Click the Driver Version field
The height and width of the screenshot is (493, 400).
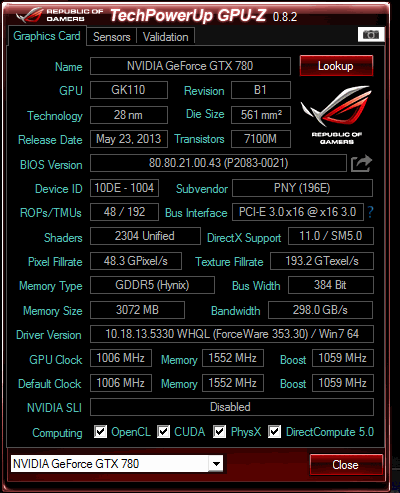[232, 334]
